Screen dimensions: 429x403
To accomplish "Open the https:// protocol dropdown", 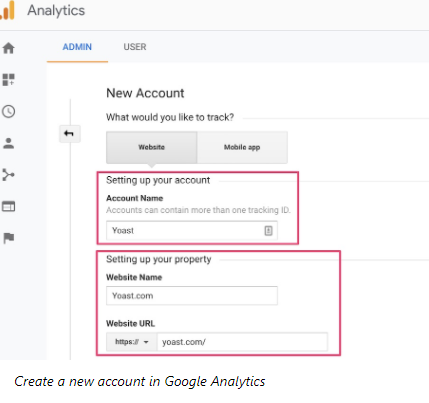I will 132,342.
